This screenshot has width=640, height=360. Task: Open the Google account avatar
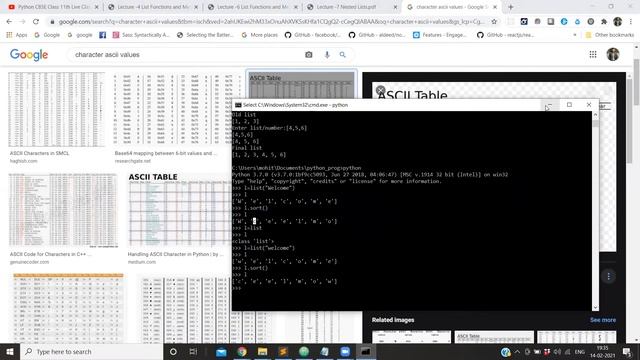pos(613,54)
